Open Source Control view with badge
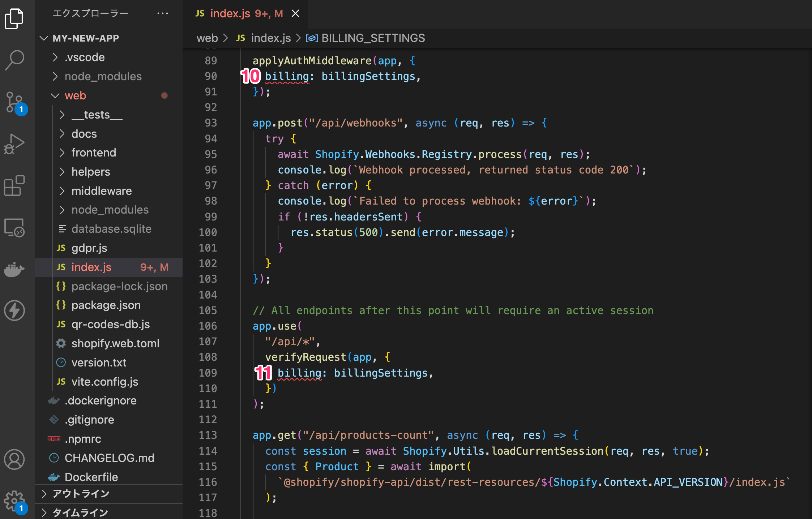 click(x=14, y=102)
